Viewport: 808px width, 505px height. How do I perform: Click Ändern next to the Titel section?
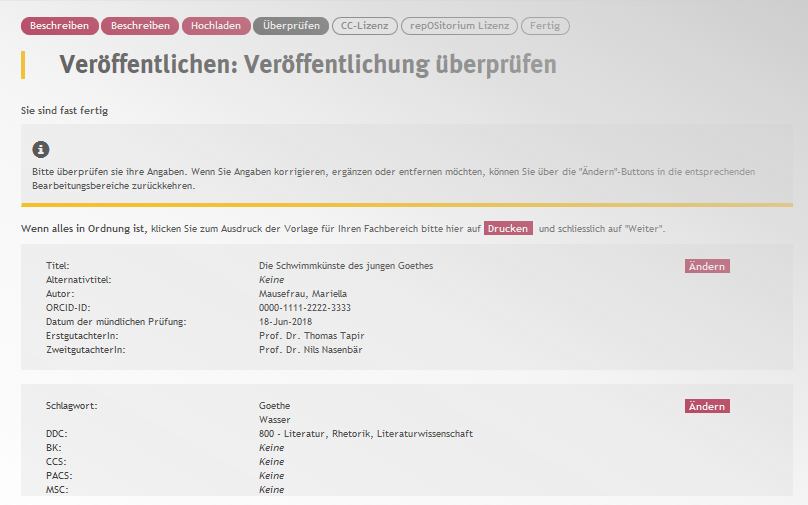click(x=707, y=266)
